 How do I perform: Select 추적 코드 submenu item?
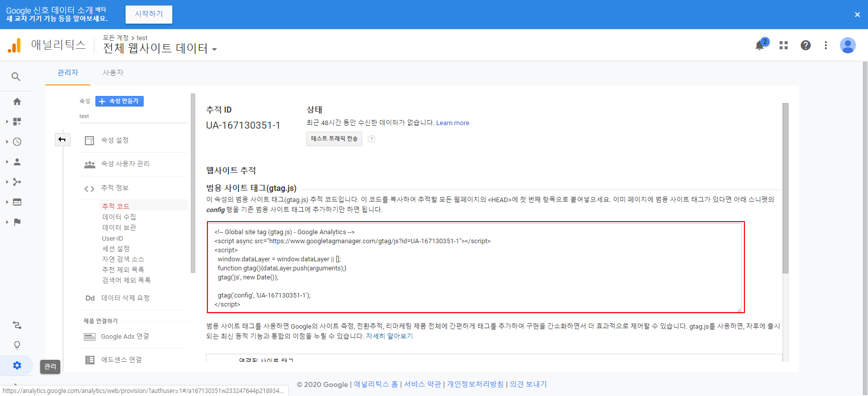(116, 206)
